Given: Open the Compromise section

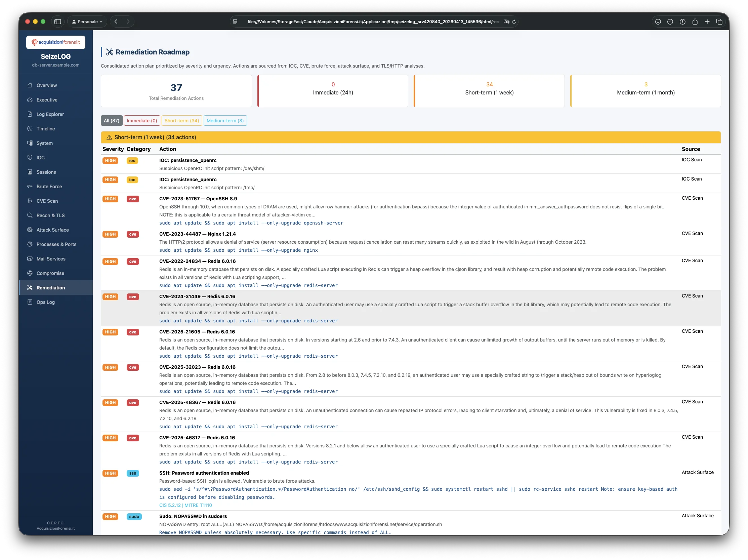Looking at the screenshot, I should (50, 273).
